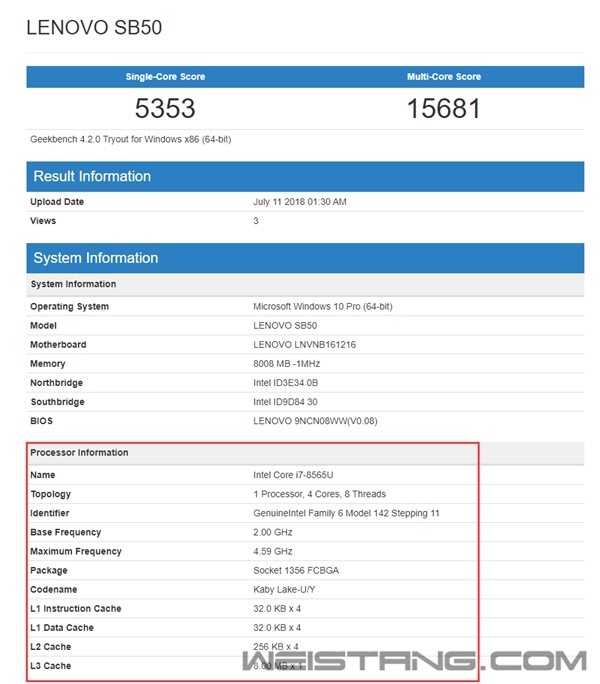Click the single-core score value 5353
The width and height of the screenshot is (600, 684).
[165, 108]
